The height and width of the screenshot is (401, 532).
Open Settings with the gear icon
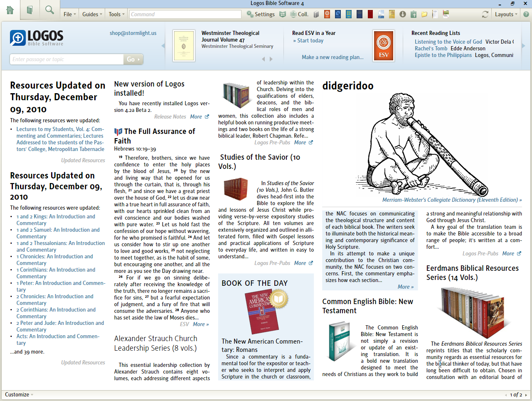[261, 14]
